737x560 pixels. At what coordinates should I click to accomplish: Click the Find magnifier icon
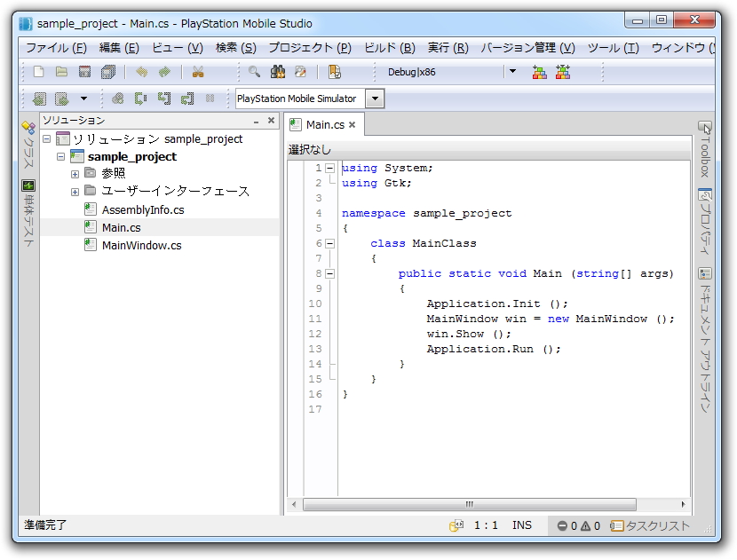click(x=254, y=72)
